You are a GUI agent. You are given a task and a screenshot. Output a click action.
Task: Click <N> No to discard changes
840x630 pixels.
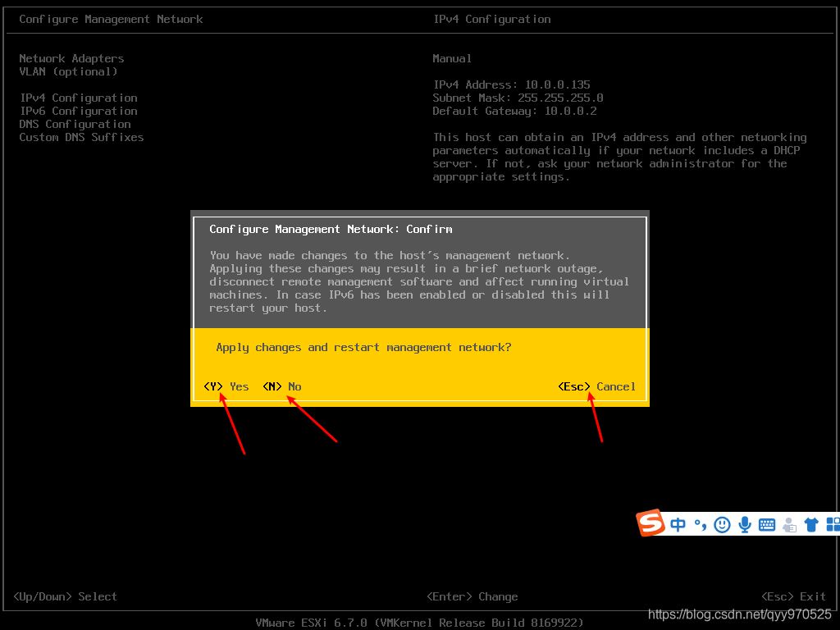point(282,386)
